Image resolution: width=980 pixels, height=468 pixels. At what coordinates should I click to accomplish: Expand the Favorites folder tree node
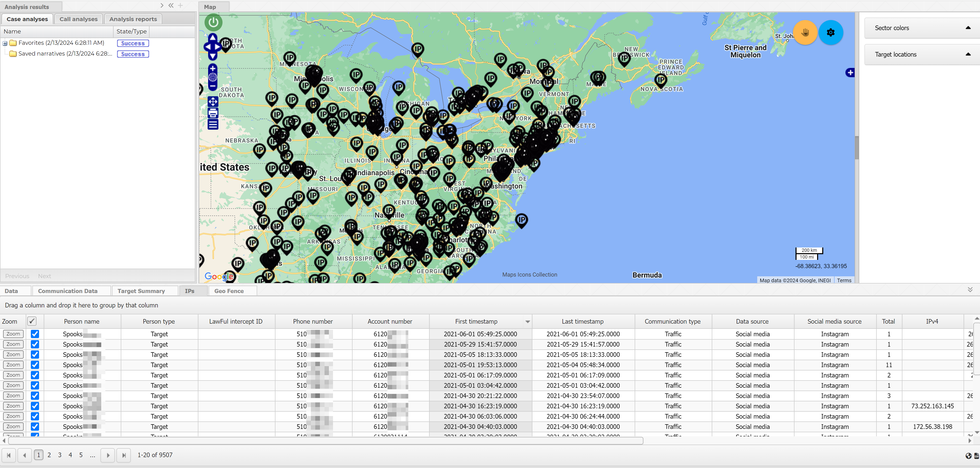point(5,43)
